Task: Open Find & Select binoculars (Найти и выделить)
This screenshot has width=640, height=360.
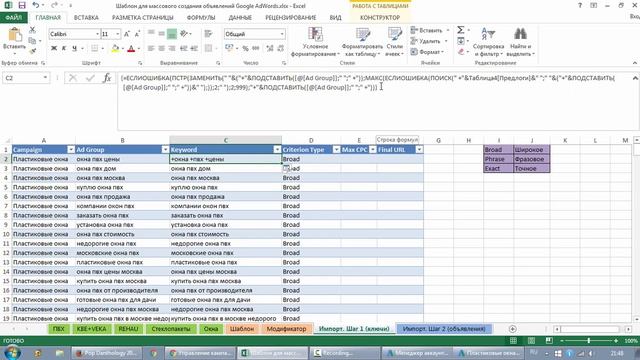Action: point(520,42)
